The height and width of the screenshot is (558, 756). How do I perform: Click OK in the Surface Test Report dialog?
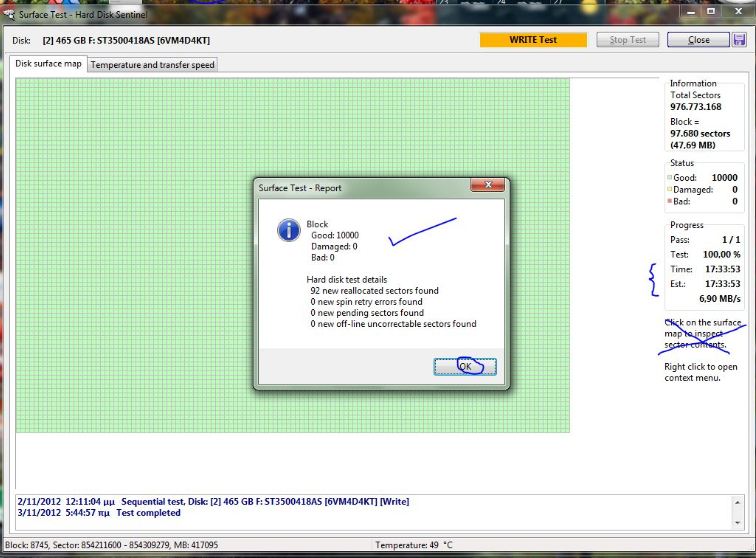coord(465,367)
